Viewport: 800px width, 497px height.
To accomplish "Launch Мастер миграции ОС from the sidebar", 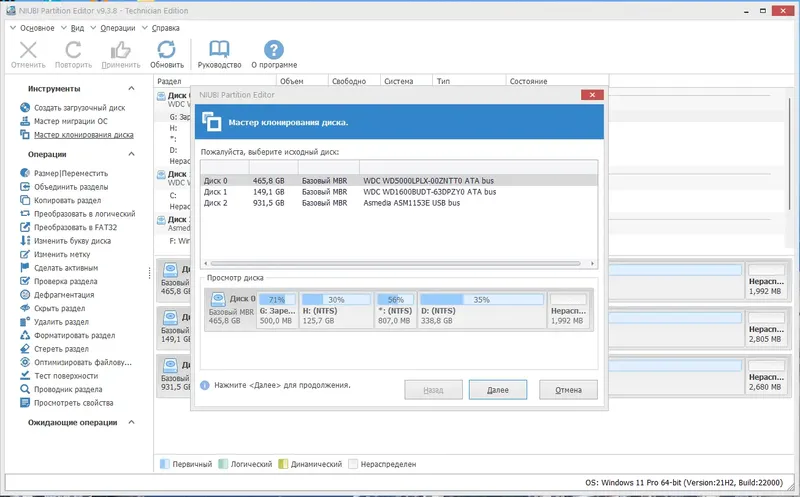I will tap(70, 121).
